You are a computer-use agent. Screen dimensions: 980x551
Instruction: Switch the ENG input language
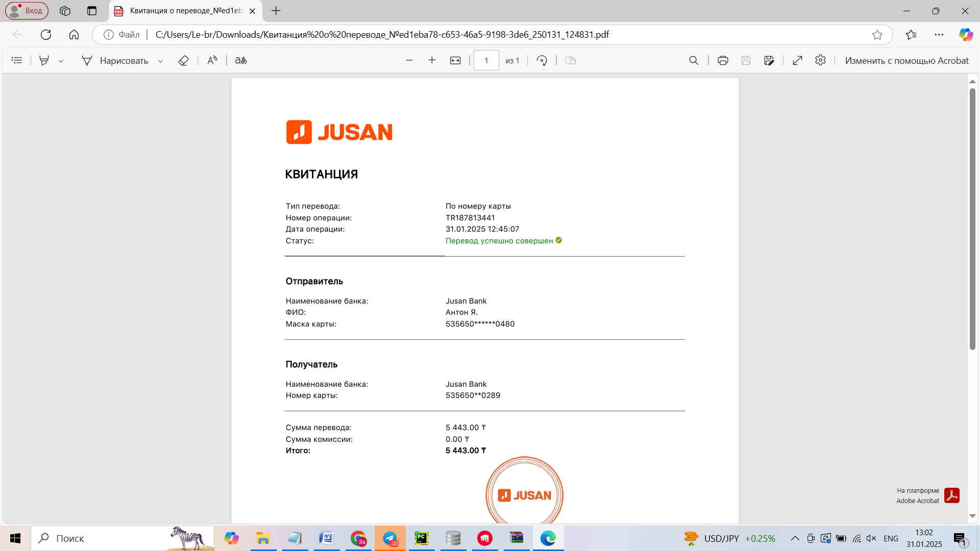[891, 538]
